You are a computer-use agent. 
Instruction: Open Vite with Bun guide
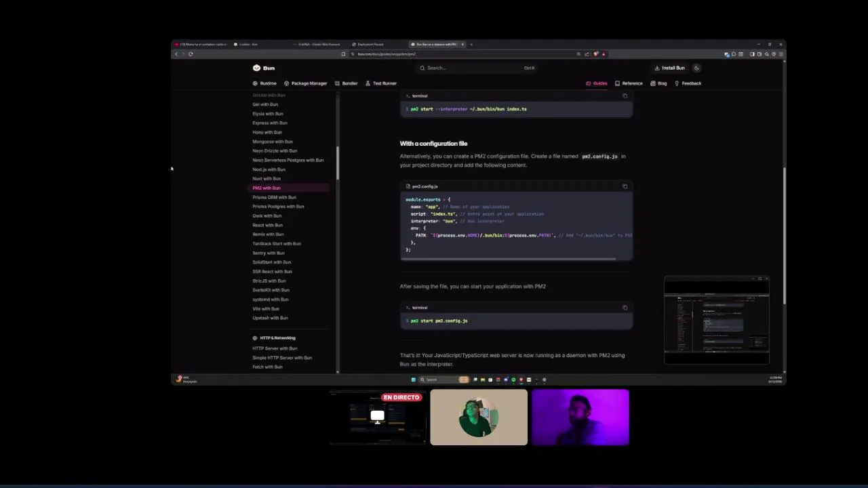266,309
